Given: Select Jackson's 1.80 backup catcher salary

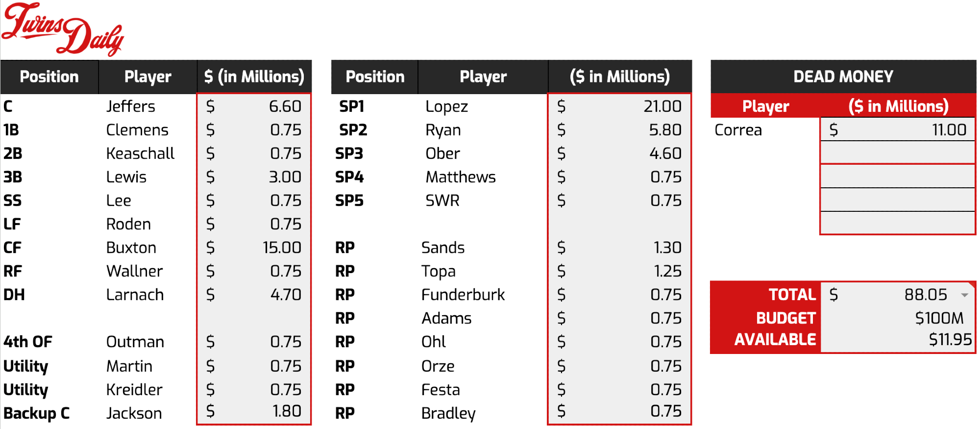Looking at the screenshot, I should pyautogui.click(x=254, y=411).
